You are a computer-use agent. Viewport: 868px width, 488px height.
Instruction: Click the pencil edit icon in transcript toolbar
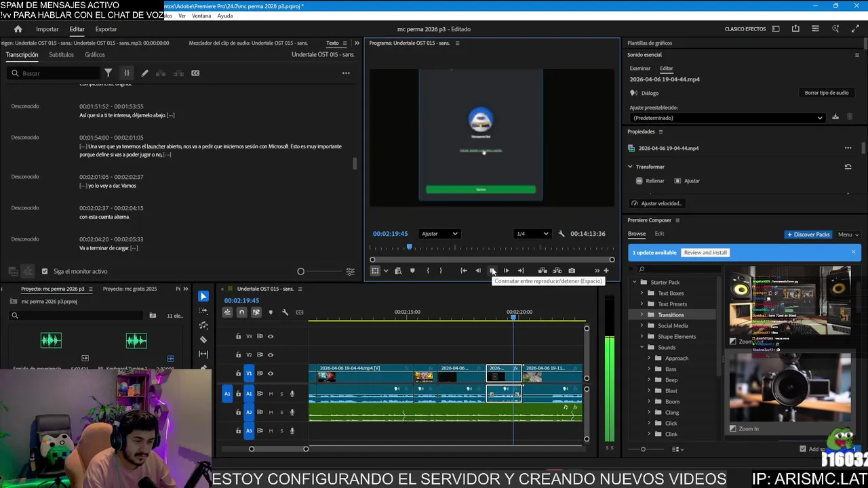pos(144,73)
